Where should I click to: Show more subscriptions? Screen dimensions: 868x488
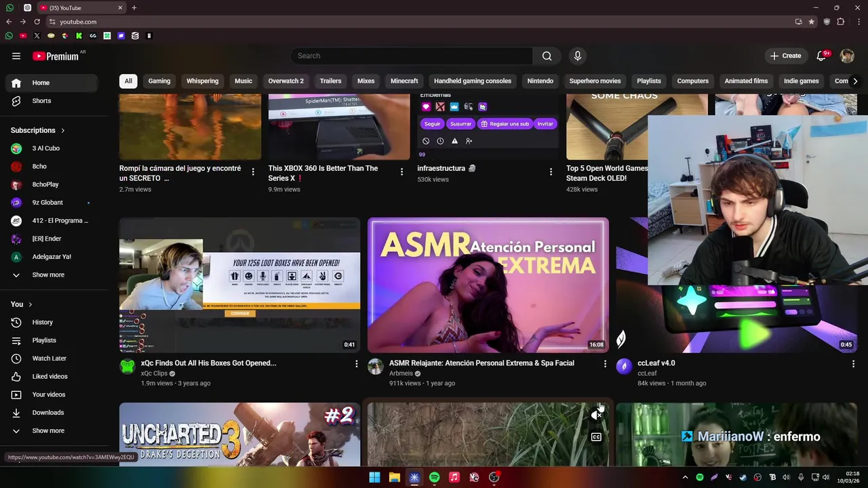48,274
